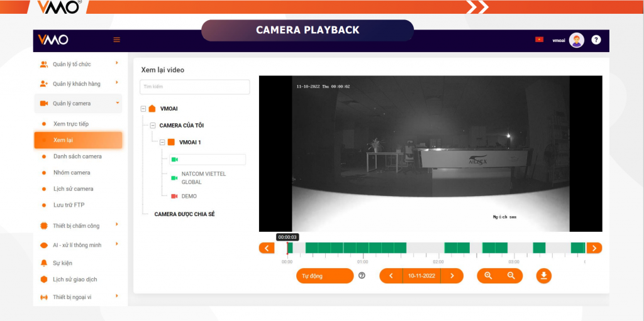Screen dimensions: 644x321
Task: Click the Vietnam flag language icon
Action: [x=539, y=40]
